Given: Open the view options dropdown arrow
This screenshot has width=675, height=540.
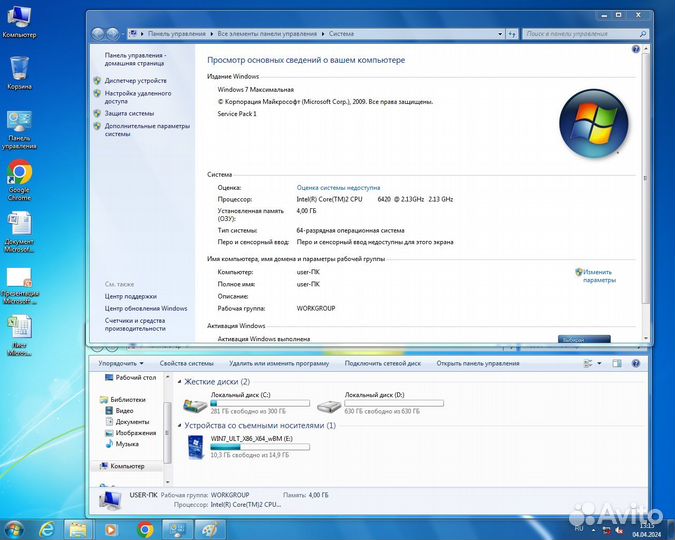Looking at the screenshot, I should (x=599, y=363).
